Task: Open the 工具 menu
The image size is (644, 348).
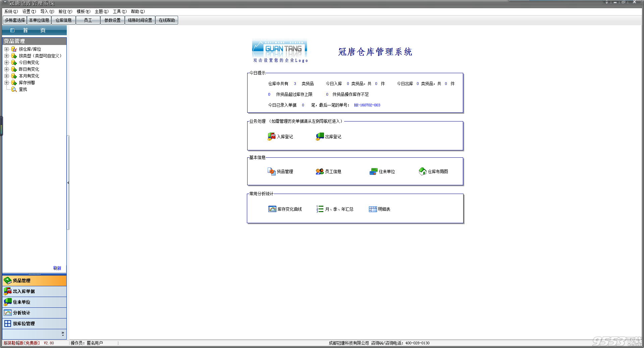Action: (x=120, y=11)
